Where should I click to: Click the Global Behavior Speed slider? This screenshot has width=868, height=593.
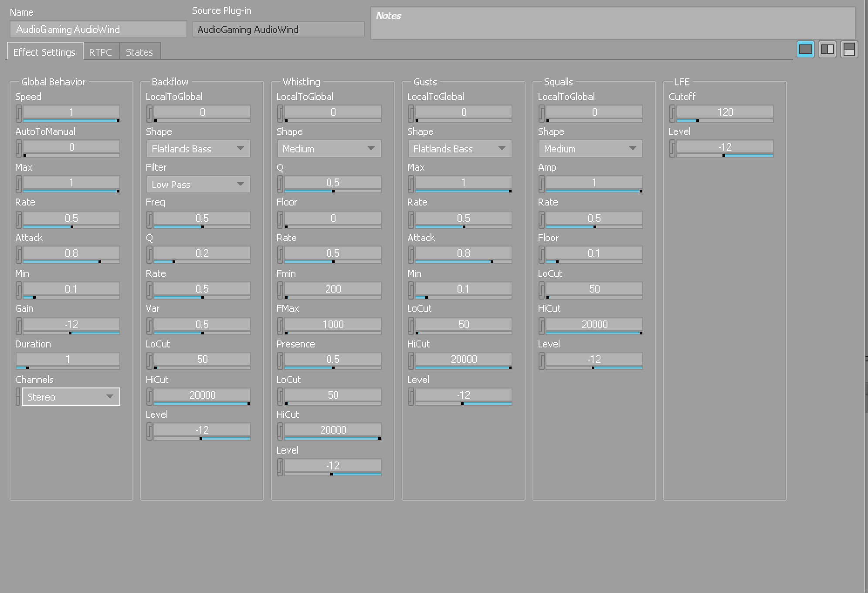71,113
